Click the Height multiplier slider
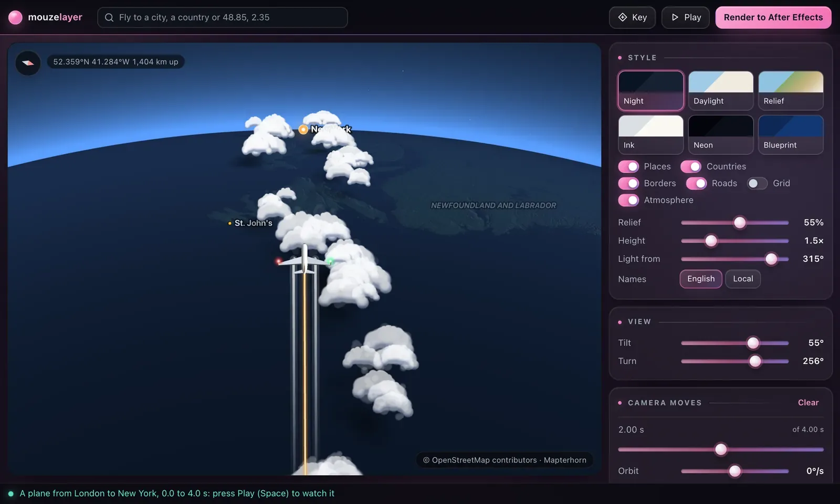 pos(735,240)
